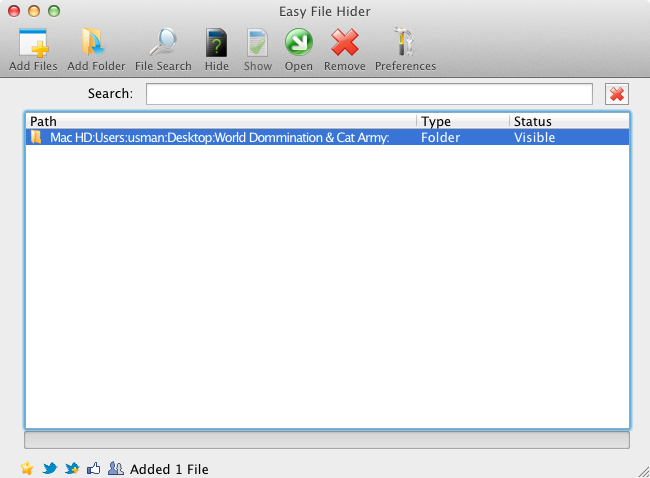The height and width of the screenshot is (478, 650).
Task: Close the Easy File Hider window
Action: point(14,11)
